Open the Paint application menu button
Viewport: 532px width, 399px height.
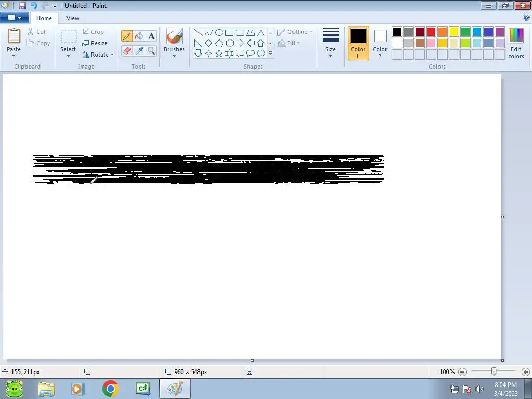pos(14,17)
